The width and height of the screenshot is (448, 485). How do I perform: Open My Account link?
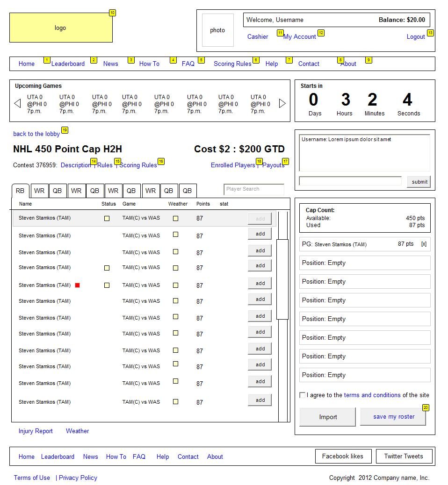click(x=300, y=36)
